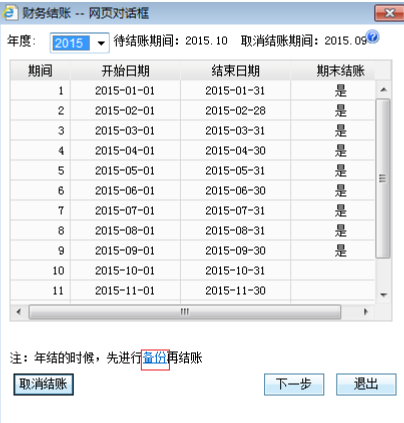Viewport: 404px width, 423px height.
Task: Select the period 9 row ending 2015-09-30
Action: coord(193,250)
